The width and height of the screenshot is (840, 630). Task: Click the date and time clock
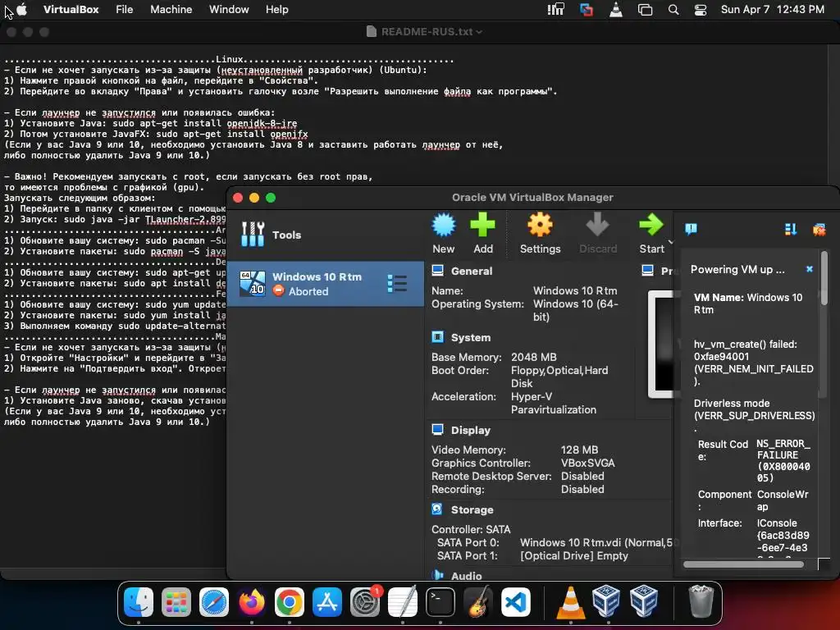(772, 10)
